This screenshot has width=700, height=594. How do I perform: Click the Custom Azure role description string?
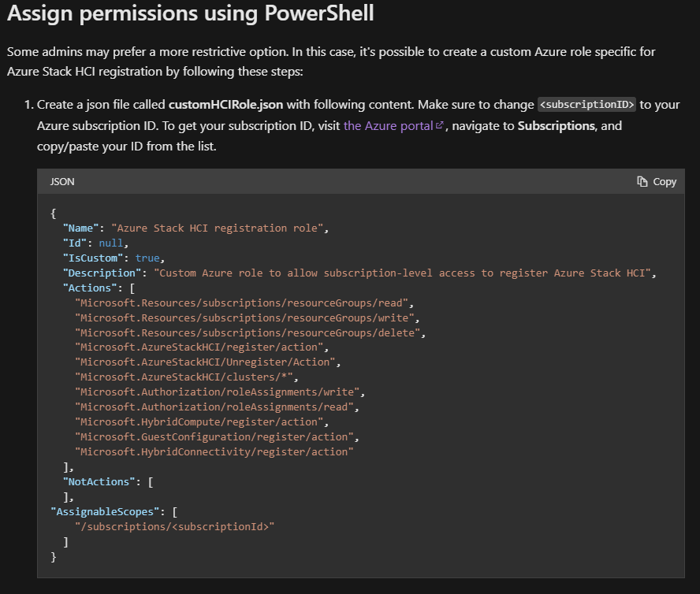[x=402, y=273]
